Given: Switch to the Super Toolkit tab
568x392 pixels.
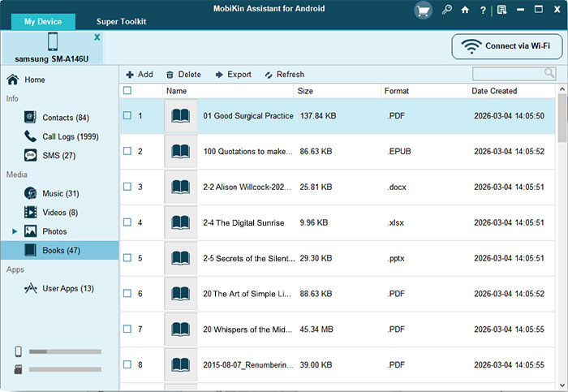Looking at the screenshot, I should tap(121, 21).
